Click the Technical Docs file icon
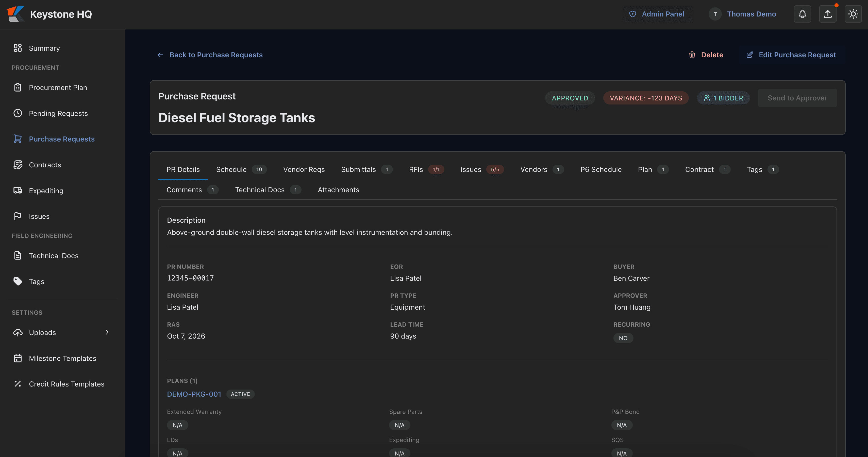This screenshot has height=457, width=868. tap(18, 256)
